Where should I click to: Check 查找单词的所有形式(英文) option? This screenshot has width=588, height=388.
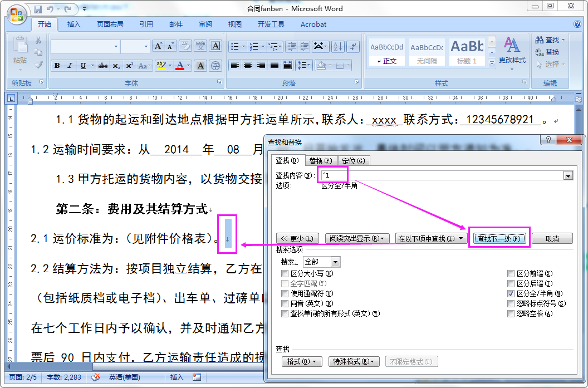coord(285,313)
